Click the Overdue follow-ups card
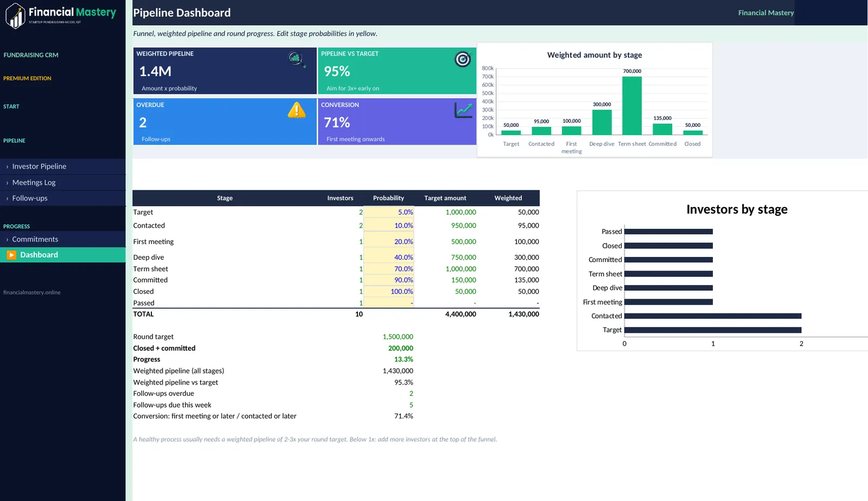 click(x=225, y=121)
